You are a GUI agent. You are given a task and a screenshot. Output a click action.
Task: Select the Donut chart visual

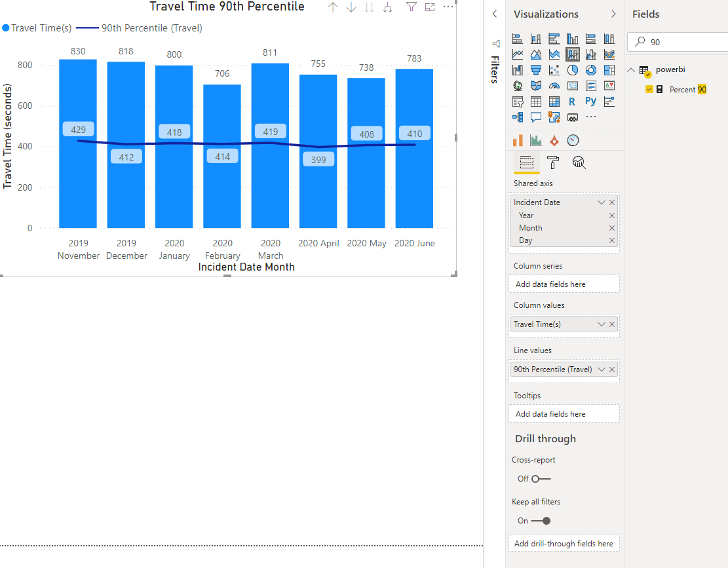coord(590,70)
